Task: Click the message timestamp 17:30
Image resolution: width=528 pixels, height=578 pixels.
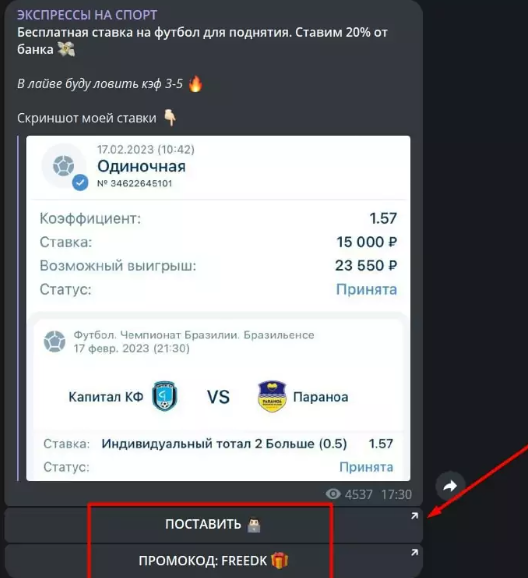Action: pos(396,494)
